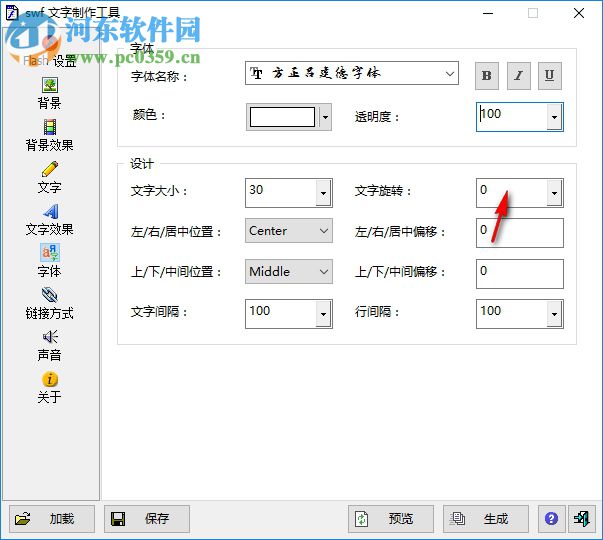Viewport: 603px width, 540px height.
Task: Expand the 文字旋转 rotation dropdown arrow
Action: click(x=554, y=193)
